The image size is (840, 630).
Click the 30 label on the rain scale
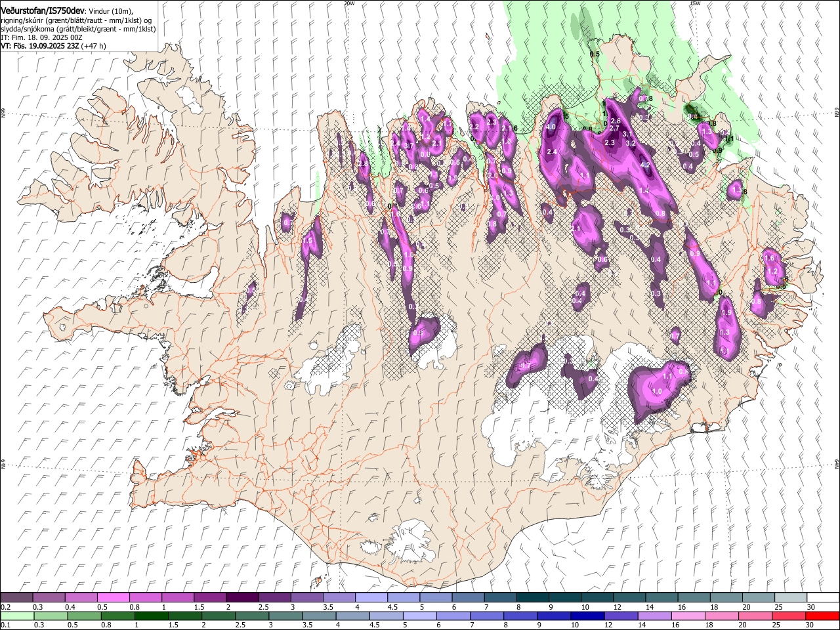[x=811, y=625]
